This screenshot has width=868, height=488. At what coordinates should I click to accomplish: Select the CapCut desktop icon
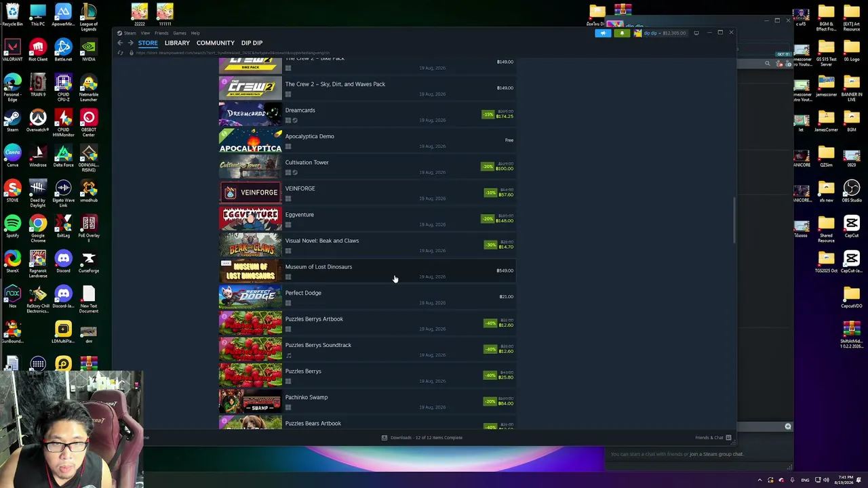pos(852,226)
